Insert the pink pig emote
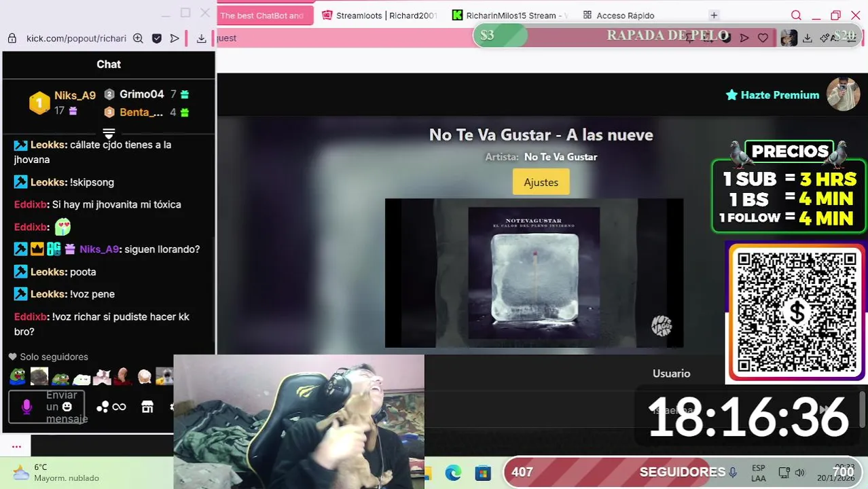 (103, 376)
